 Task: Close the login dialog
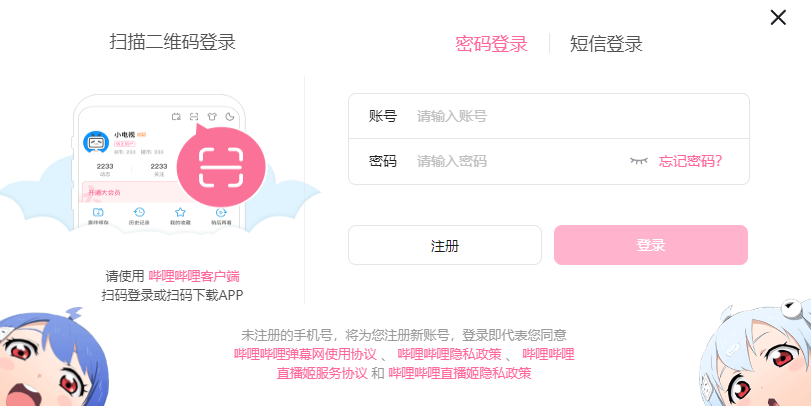tap(778, 17)
